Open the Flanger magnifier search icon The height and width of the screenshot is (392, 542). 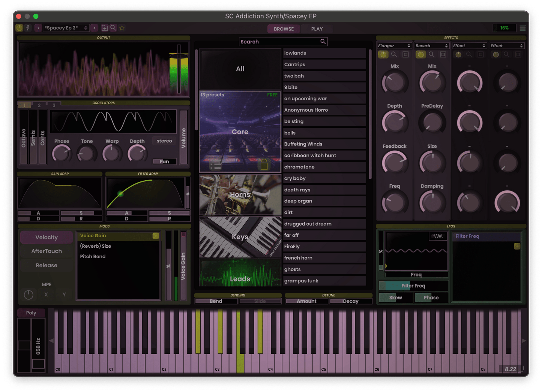[394, 54]
